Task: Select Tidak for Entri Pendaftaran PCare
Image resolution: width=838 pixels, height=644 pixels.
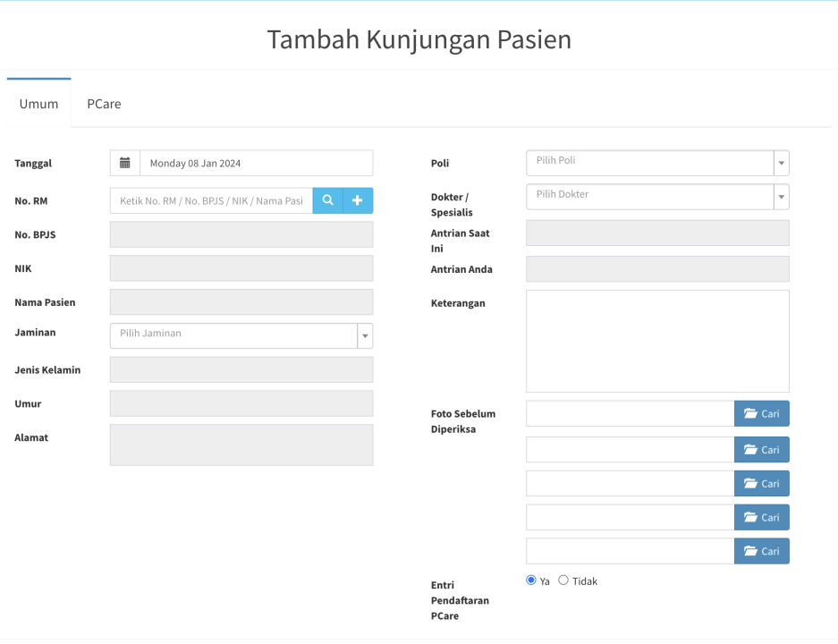Action: coord(563,580)
